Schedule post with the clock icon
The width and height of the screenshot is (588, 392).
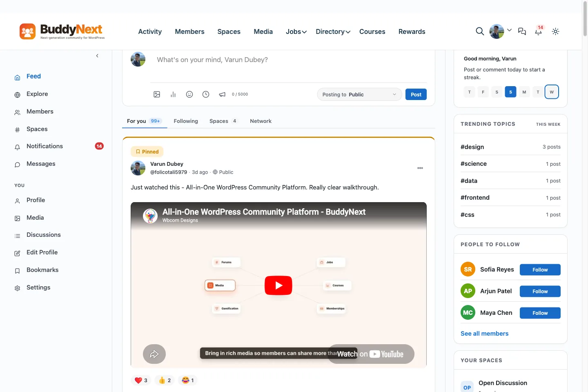[x=206, y=94]
